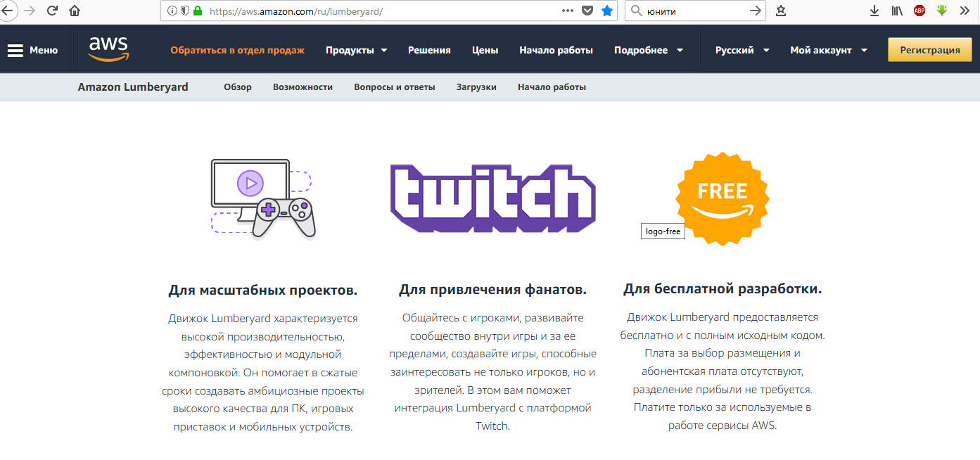980x460 pixels.
Task: Switch to the Загрузки tab
Action: pos(476,87)
